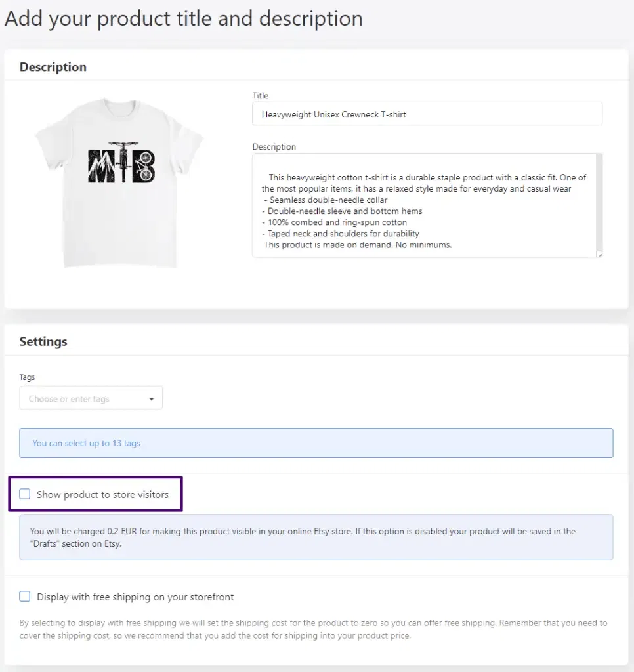Screen dimensions: 634x672
Task: Check "Display with free shipping on your storefront"
Action: [24, 596]
